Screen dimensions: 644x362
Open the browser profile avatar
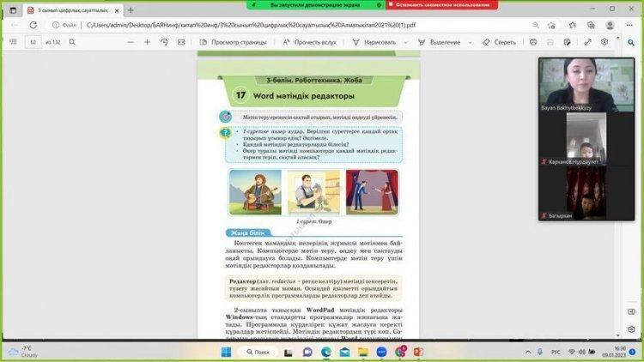pyautogui.click(x=610, y=25)
